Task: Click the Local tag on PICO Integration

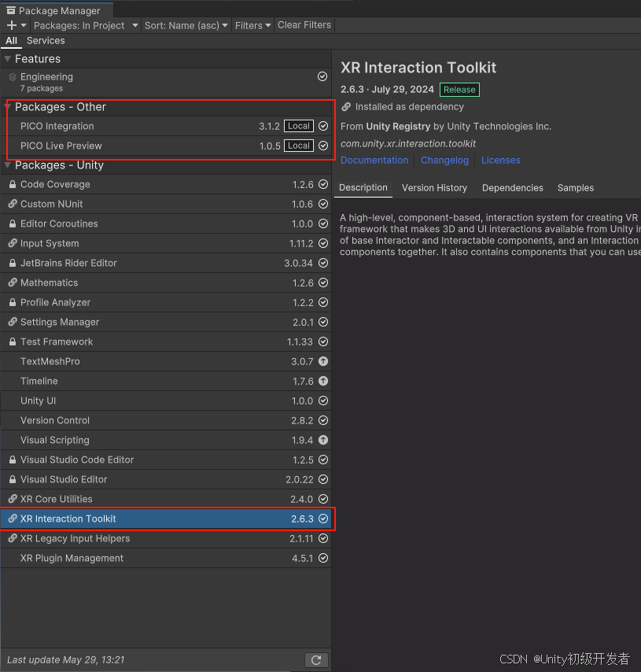Action: point(299,126)
